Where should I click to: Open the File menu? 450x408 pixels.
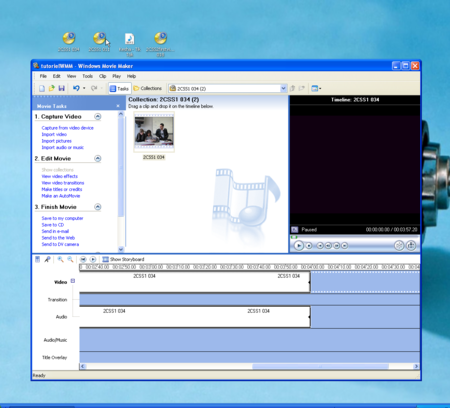[x=43, y=76]
